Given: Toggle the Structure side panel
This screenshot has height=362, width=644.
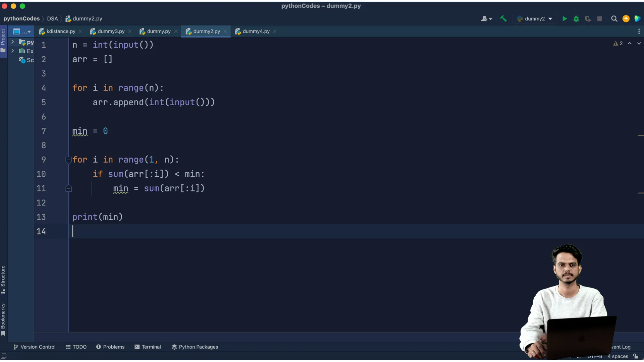Looking at the screenshot, I should click(x=3, y=279).
